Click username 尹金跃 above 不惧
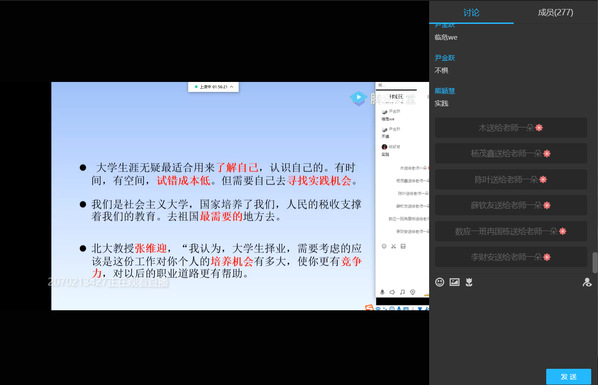 [445, 58]
